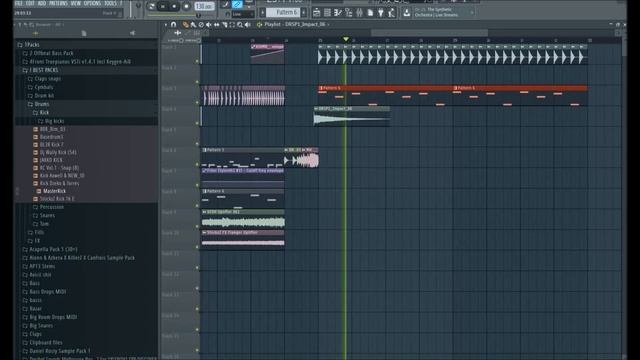The width and height of the screenshot is (640, 360).
Task: Open the playlist options menu arrow
Action: point(166,25)
